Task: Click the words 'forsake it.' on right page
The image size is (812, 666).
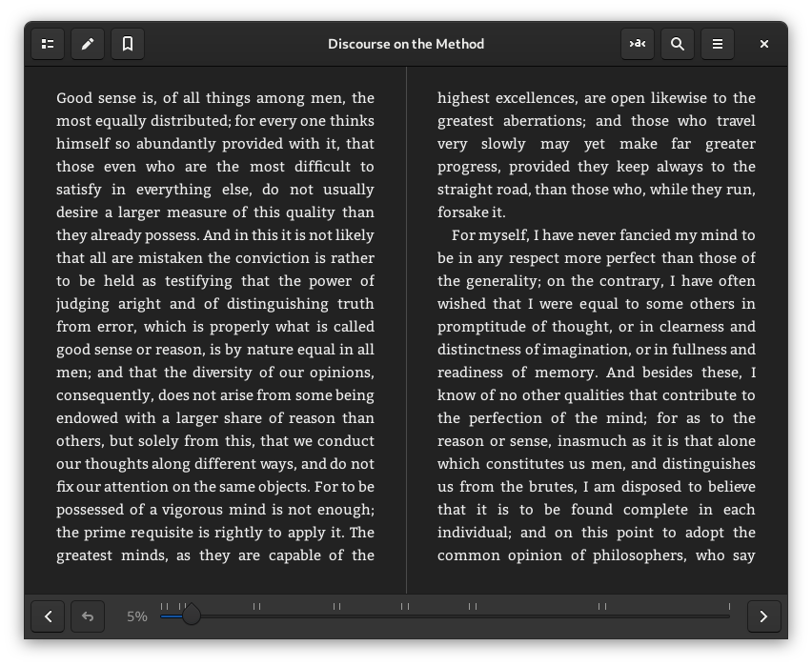Action: coord(471,212)
